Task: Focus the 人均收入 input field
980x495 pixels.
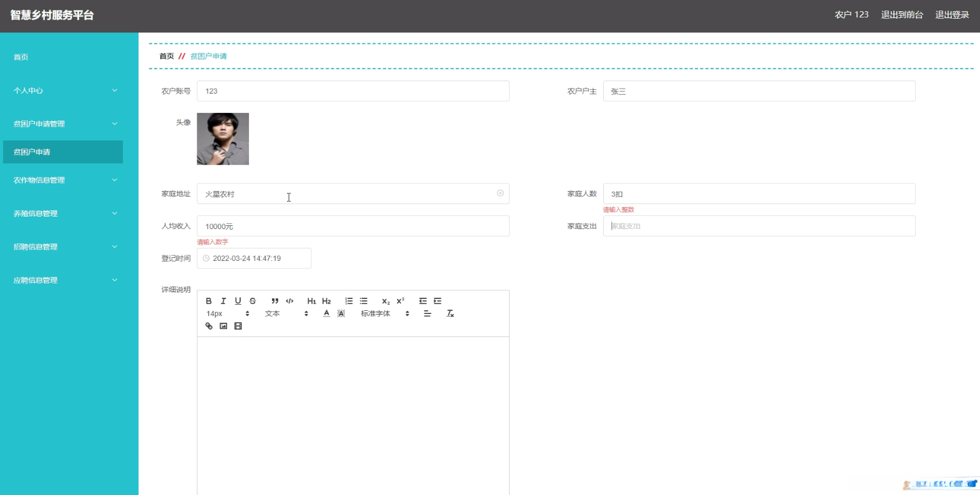Action: click(353, 226)
